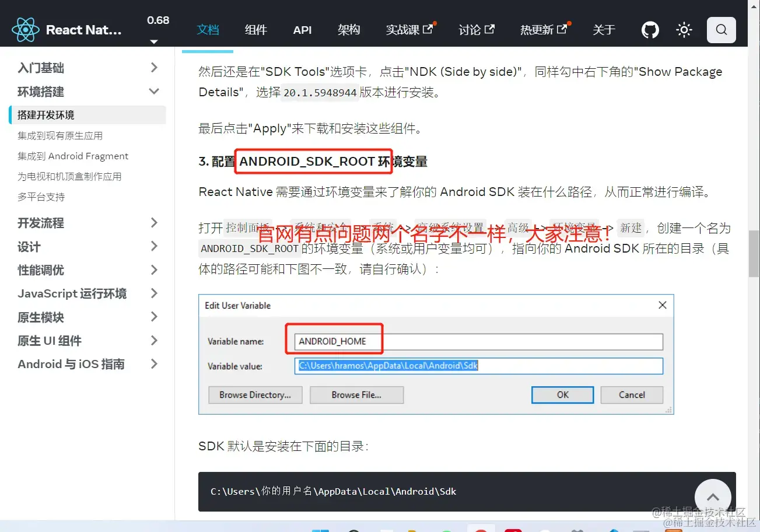Expand the chevron beside 开发流程

click(x=154, y=223)
